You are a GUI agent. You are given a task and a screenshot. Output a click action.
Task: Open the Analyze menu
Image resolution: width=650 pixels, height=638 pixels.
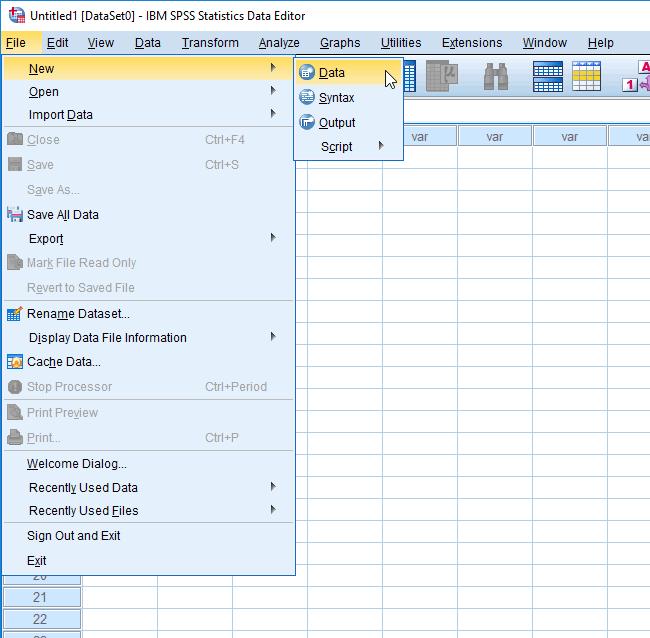click(279, 43)
